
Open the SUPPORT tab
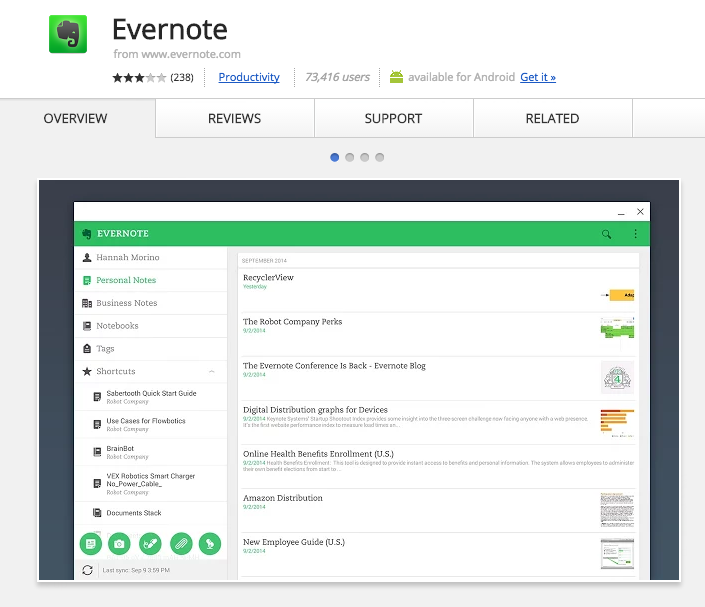393,119
